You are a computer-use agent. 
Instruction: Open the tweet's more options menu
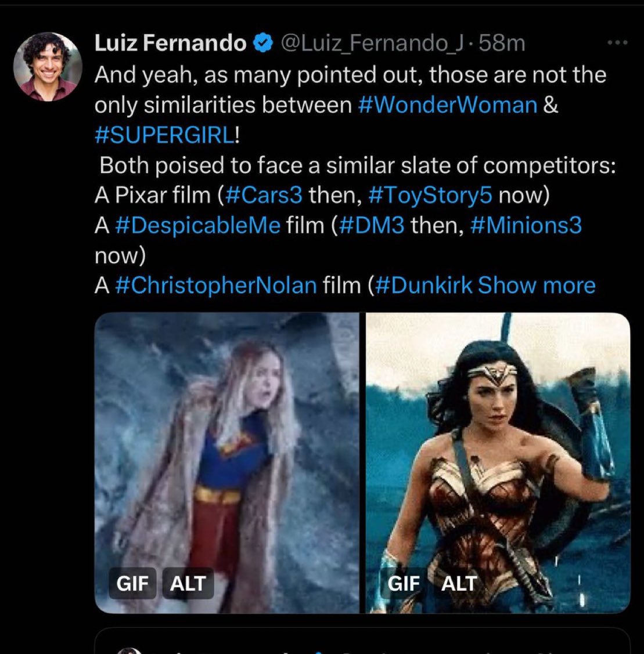point(617,42)
